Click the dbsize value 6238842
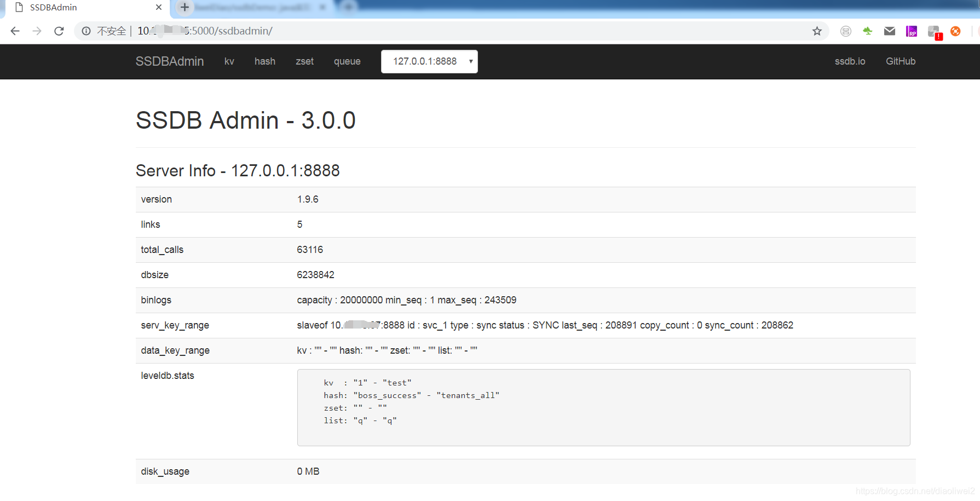980x501 pixels. point(315,275)
